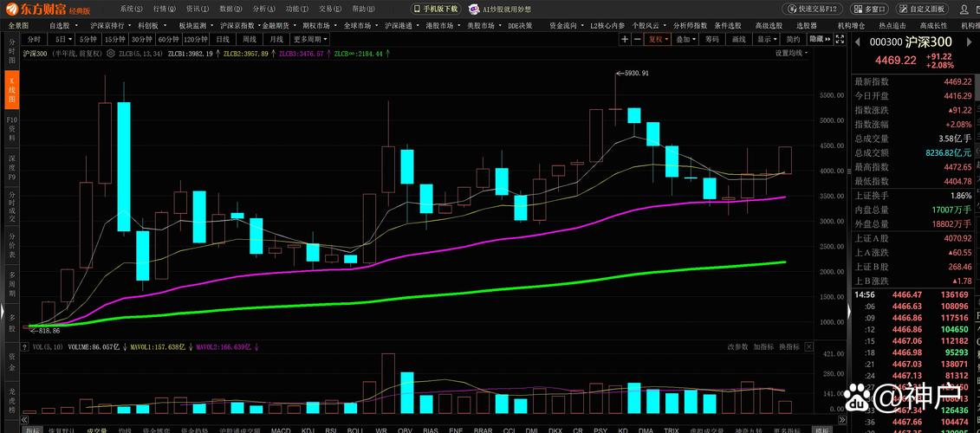Screen dimensions: 980x433
Task: Open 自定义面板 custom panel
Action: click(923, 9)
